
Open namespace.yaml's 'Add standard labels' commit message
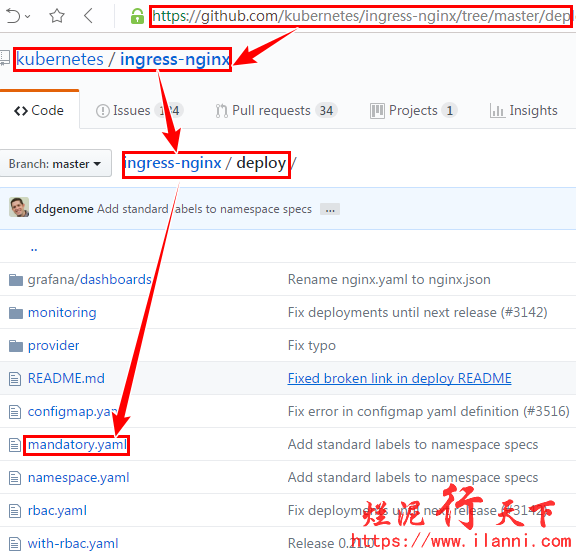pyautogui.click(x=413, y=478)
